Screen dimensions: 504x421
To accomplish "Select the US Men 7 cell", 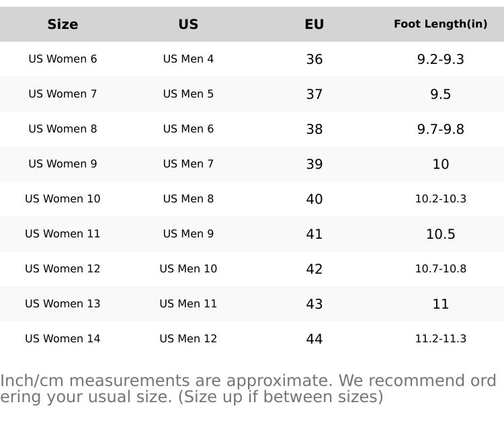I will (188, 164).
